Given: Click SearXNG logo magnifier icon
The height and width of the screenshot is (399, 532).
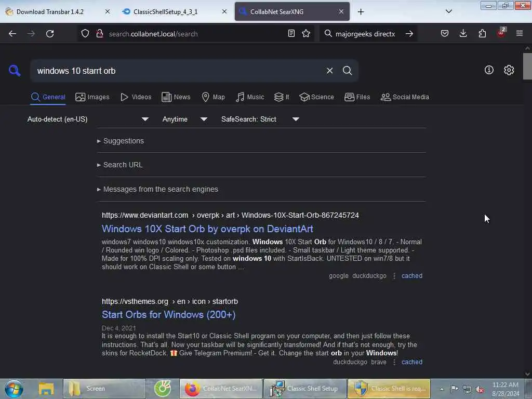Looking at the screenshot, I should point(15,71).
